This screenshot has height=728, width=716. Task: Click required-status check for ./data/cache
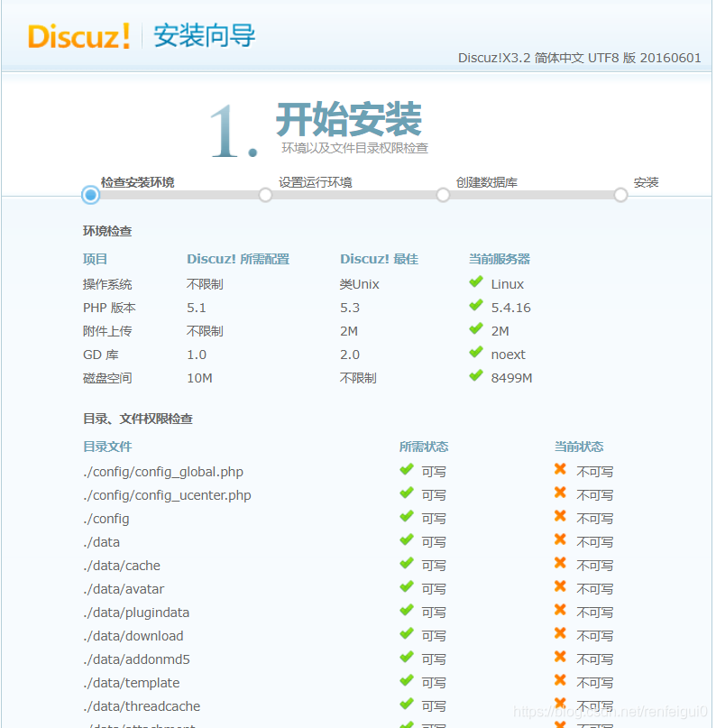(x=407, y=563)
